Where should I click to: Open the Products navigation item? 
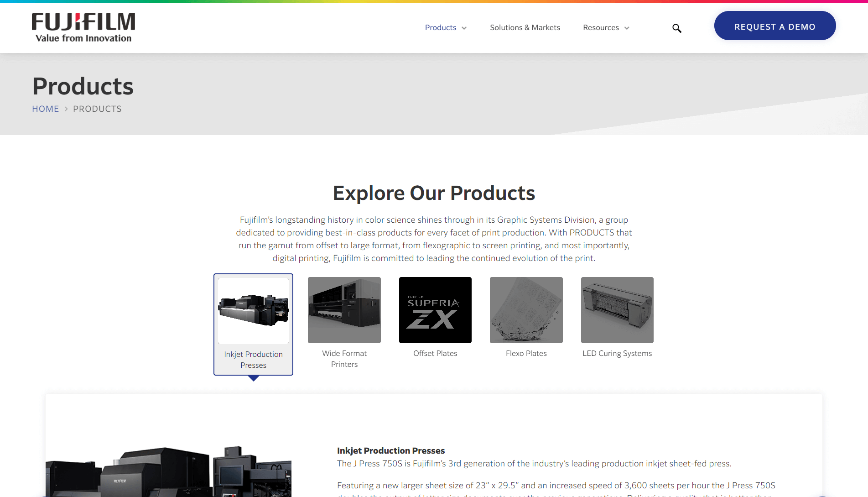441,28
